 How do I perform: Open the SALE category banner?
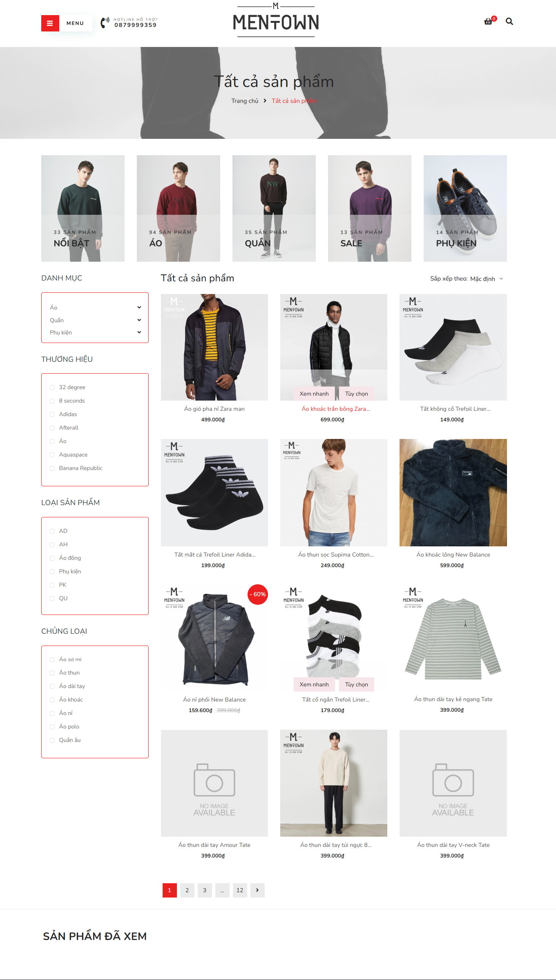point(370,208)
